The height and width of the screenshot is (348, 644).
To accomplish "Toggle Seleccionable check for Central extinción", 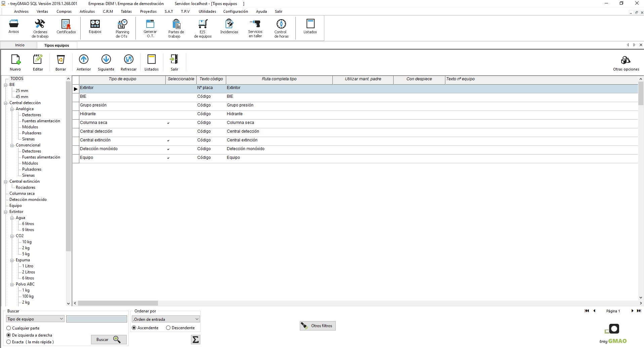I will (168, 140).
